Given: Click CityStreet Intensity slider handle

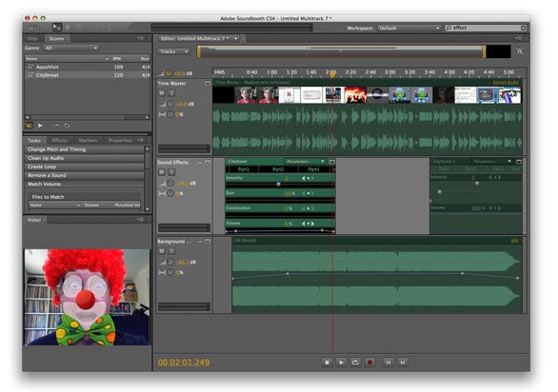Looking at the screenshot, I should pyautogui.click(x=278, y=185).
